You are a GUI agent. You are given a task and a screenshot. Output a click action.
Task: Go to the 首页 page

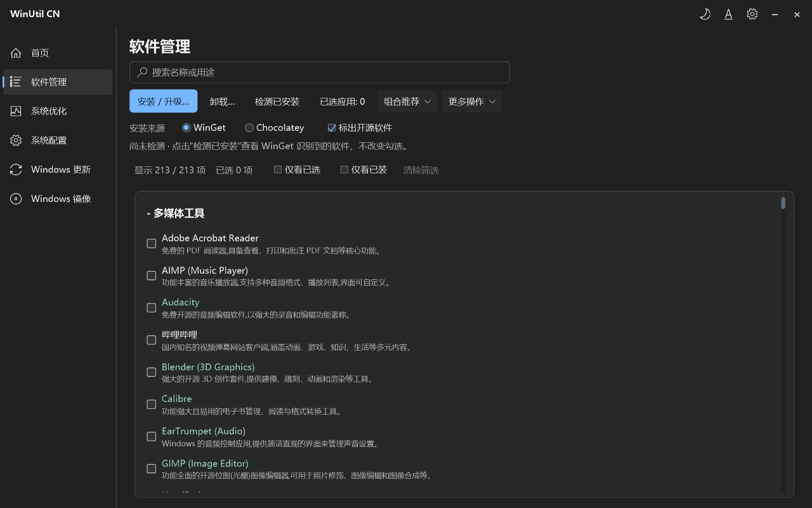(58, 53)
